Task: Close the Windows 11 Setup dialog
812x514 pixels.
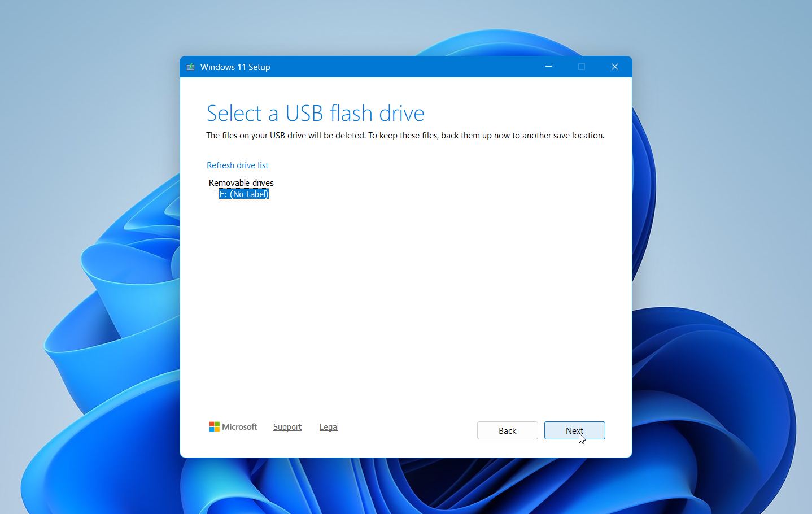Action: pyautogui.click(x=615, y=67)
